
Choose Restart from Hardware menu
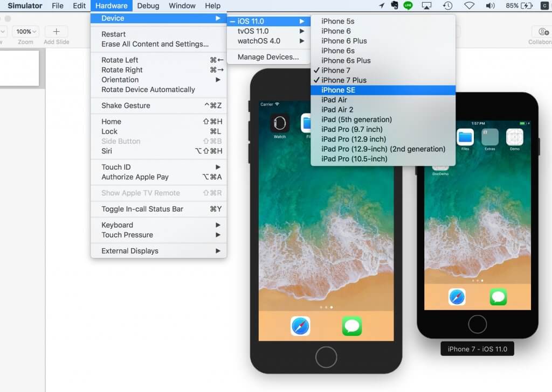[x=158, y=34]
